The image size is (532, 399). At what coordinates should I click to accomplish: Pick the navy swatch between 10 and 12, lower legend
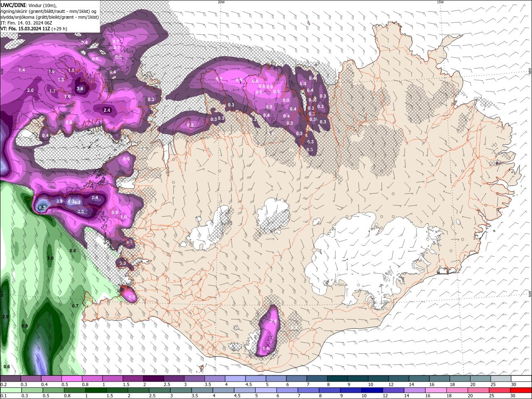[371, 390]
